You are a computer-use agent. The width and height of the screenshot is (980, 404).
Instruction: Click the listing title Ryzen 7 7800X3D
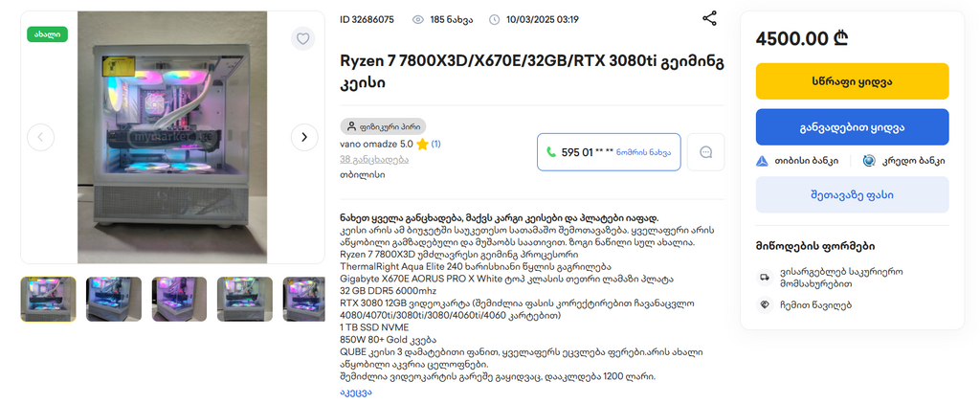coord(532,72)
